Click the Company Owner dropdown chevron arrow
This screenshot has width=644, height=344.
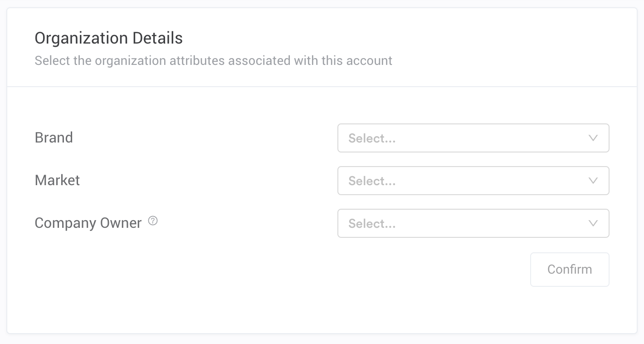tap(593, 223)
